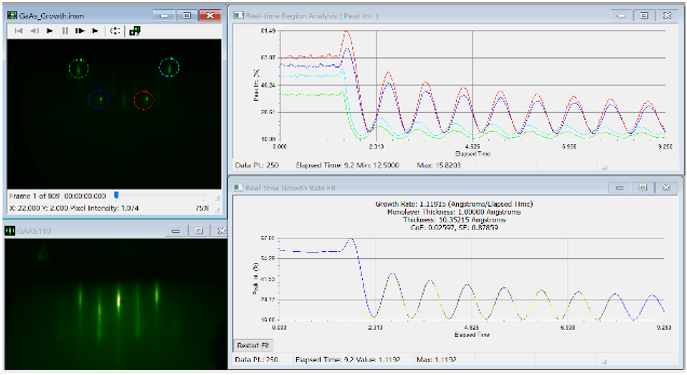The image size is (687, 375).
Task: Move the frame position slider handle
Action: 117,195
